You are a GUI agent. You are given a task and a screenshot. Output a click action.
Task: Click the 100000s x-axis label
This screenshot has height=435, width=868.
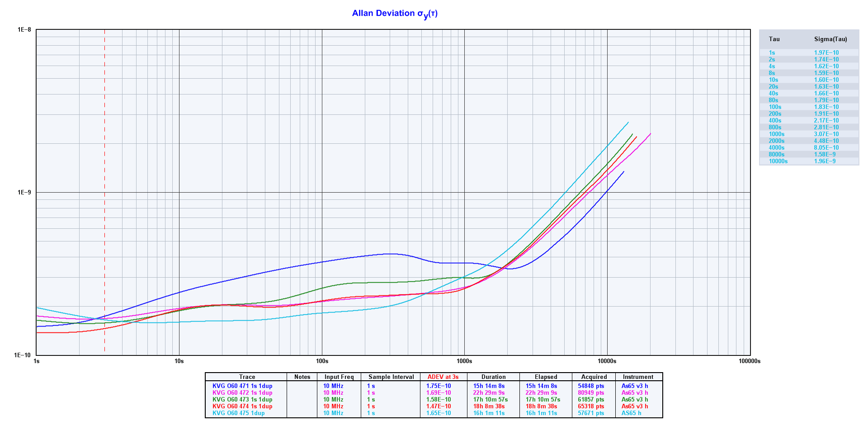coord(750,361)
